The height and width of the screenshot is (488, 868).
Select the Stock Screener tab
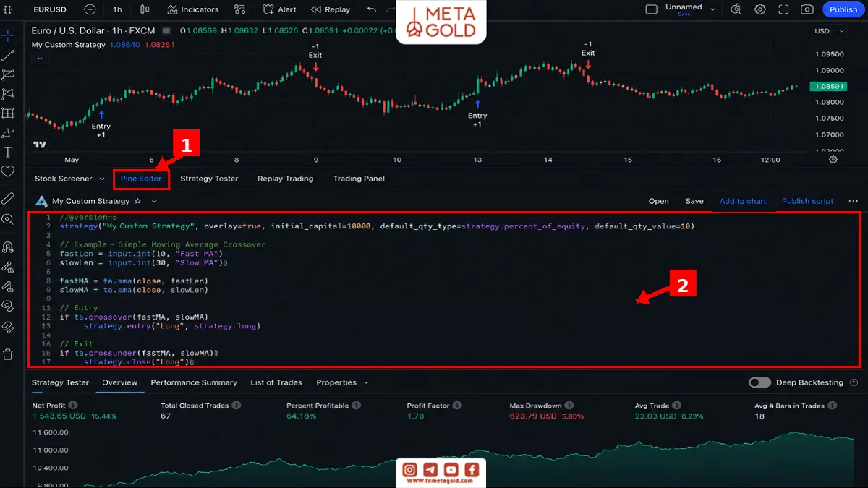pyautogui.click(x=64, y=179)
